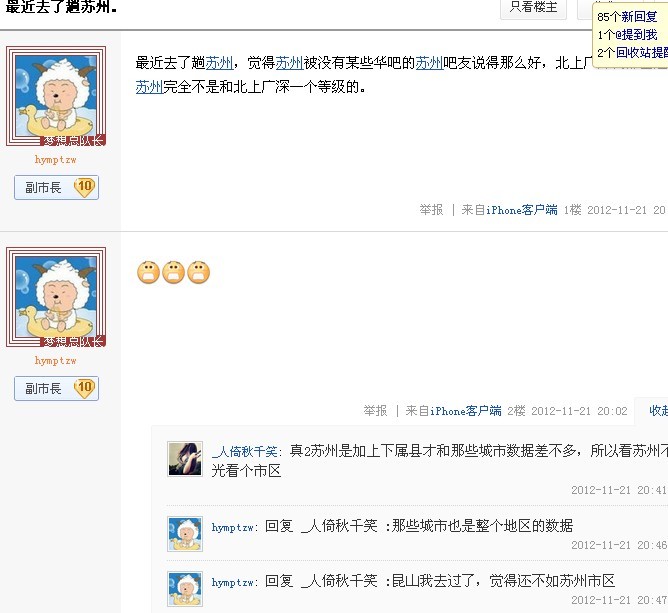Click 副市長 title badge in first post
Screen dimensions: 668x613
pos(43,187)
